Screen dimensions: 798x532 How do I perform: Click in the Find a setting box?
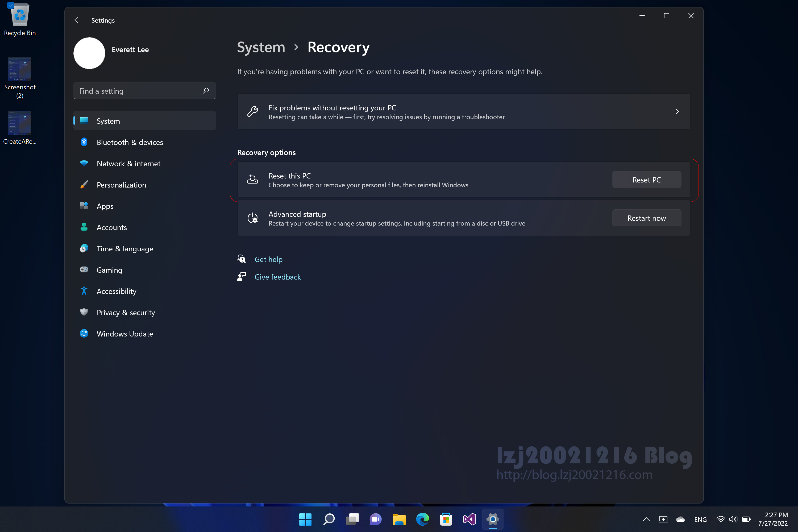136,91
